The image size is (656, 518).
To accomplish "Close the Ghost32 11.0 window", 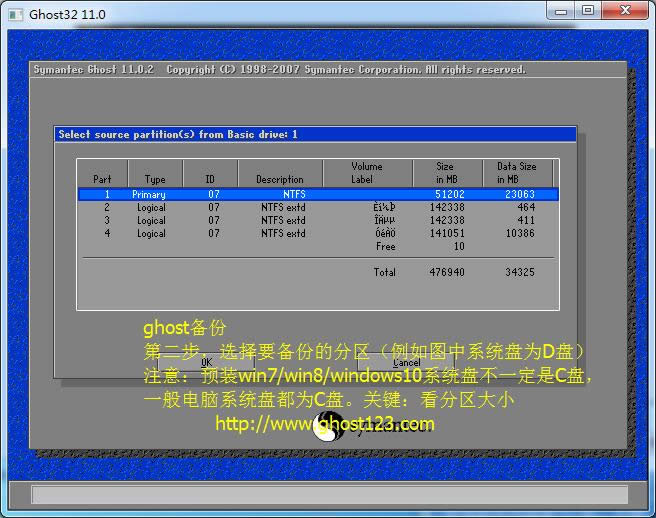I will 626,11.
